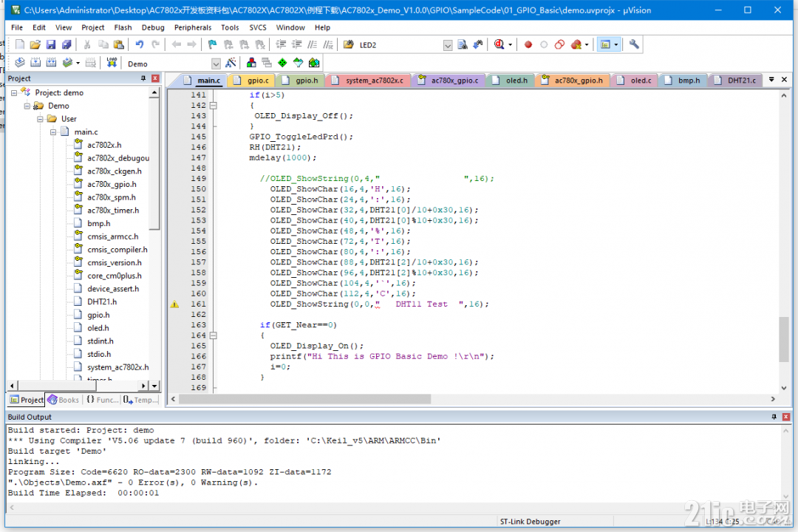Save the current file
The image size is (798, 532).
pos(51,45)
